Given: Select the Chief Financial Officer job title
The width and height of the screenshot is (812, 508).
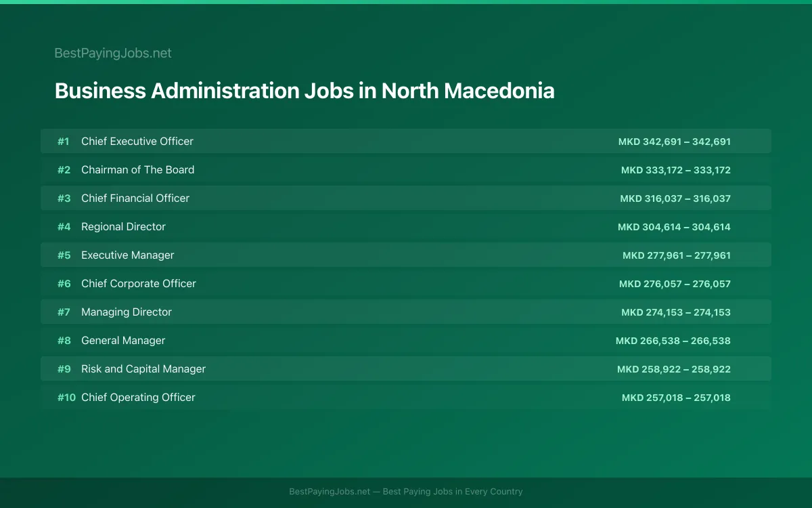Looking at the screenshot, I should (135, 198).
